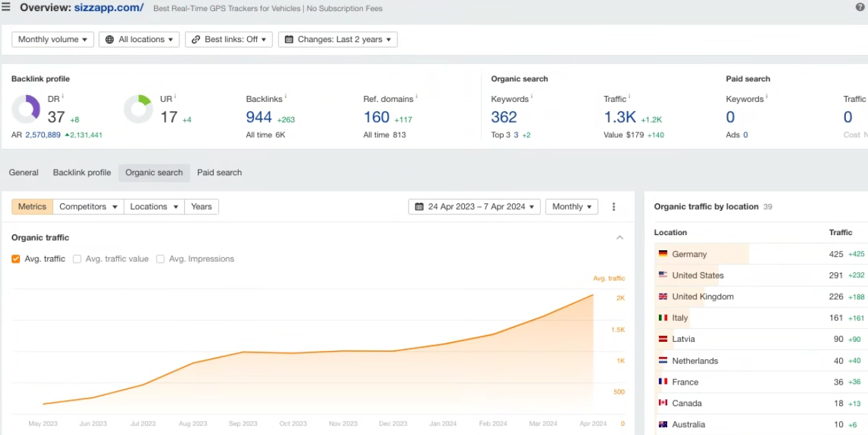Open the Changes: Last 2 years dropdown
The width and height of the screenshot is (868, 435).
[x=337, y=39]
